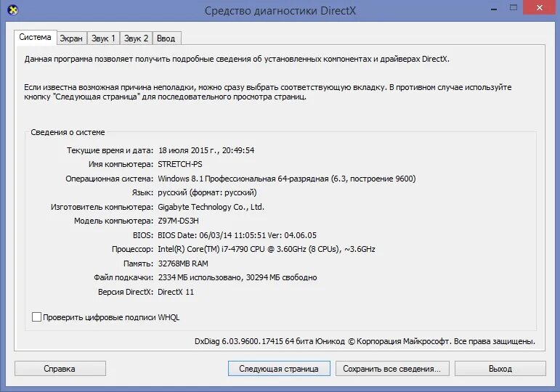Click memory value 32768MB RAM
The image size is (560, 392).
(183, 264)
